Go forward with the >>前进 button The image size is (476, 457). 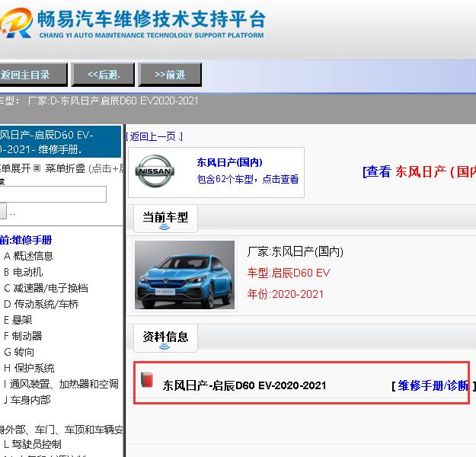pos(170,75)
